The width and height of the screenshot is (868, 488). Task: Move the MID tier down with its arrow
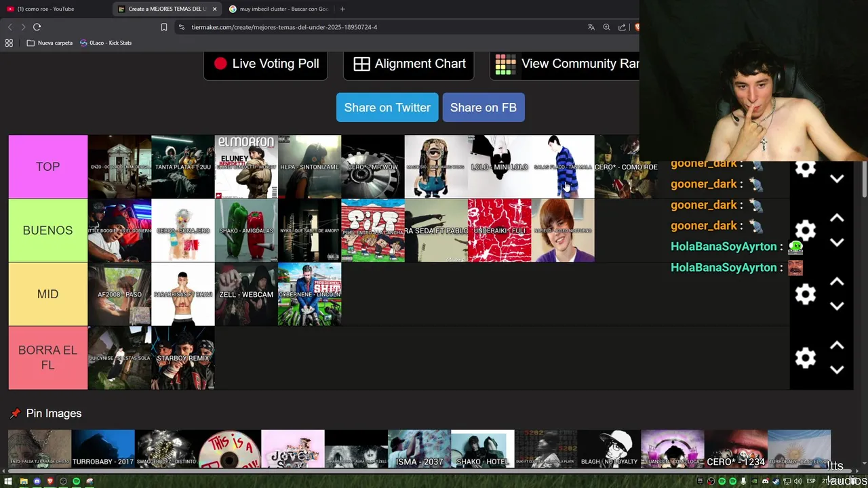click(837, 306)
